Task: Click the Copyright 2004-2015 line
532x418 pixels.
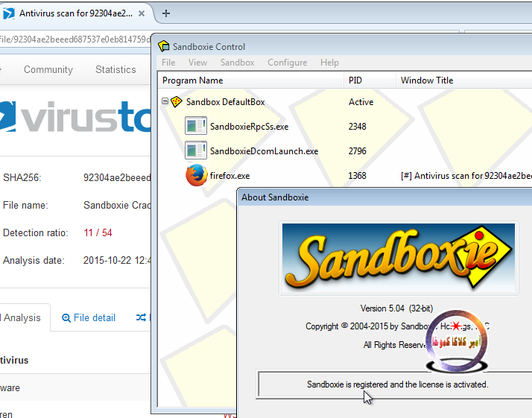Action: tap(397, 326)
